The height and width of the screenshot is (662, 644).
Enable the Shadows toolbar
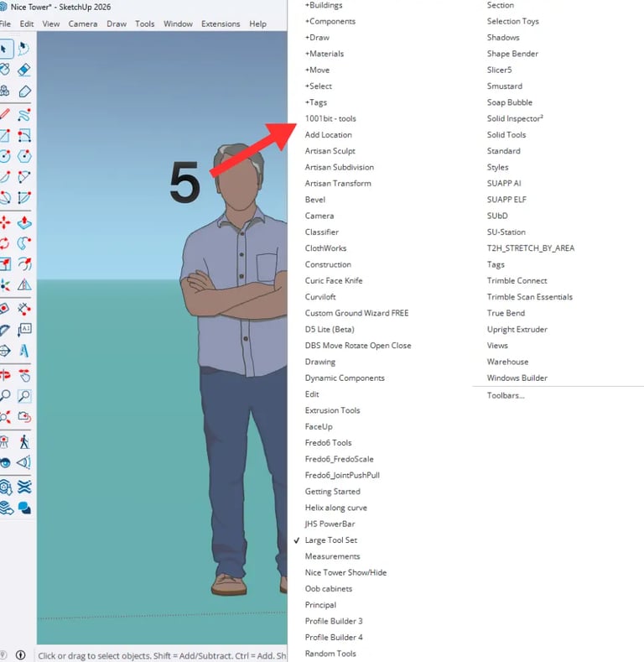[x=503, y=38]
